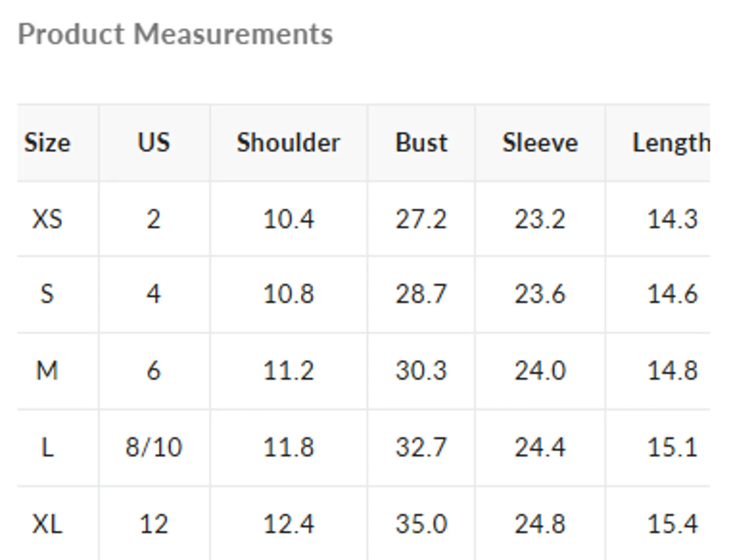Select the XL size row label
The image size is (733, 560).
tap(47, 524)
